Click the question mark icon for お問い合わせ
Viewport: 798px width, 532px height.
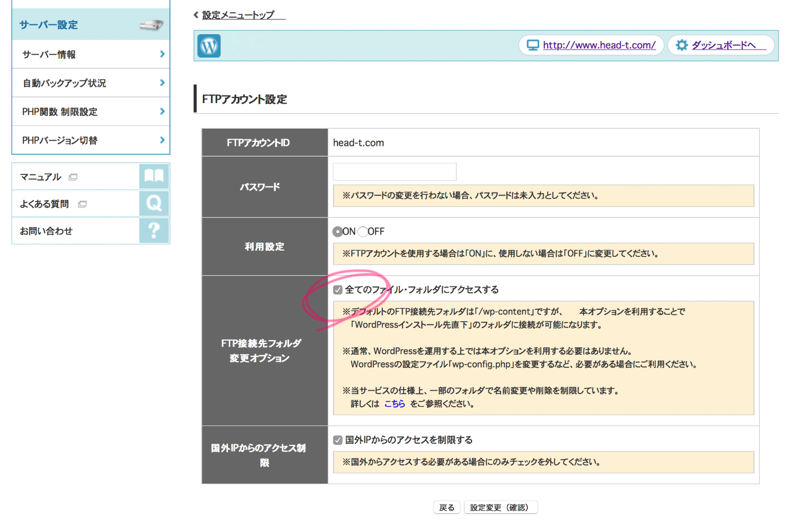154,231
